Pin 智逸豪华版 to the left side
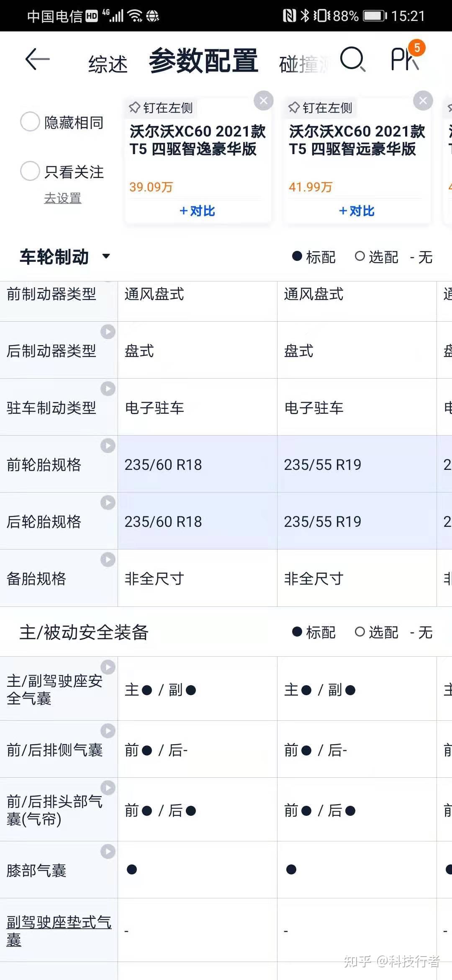452x980 pixels. click(x=161, y=108)
